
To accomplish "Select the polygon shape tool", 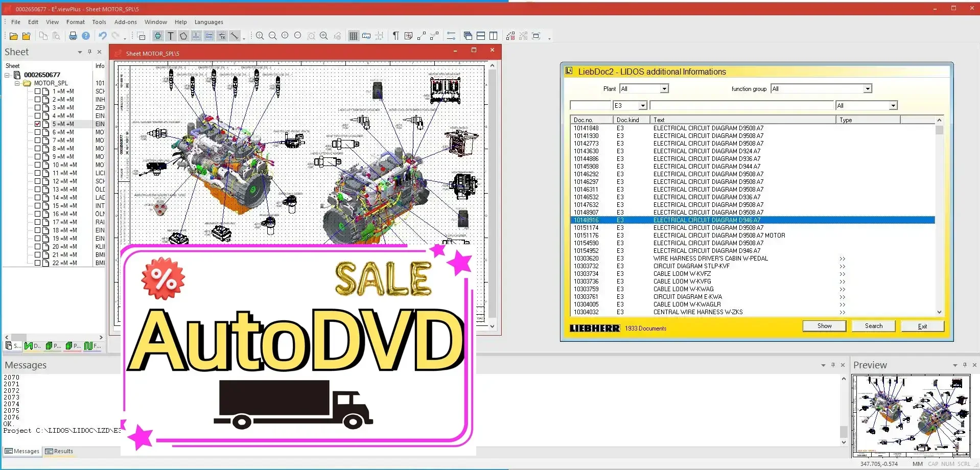I will click(x=183, y=36).
